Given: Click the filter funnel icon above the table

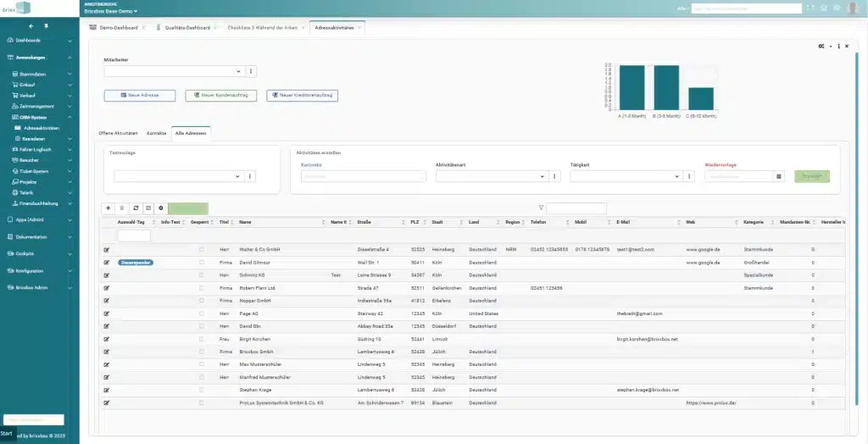Looking at the screenshot, I should [542, 208].
